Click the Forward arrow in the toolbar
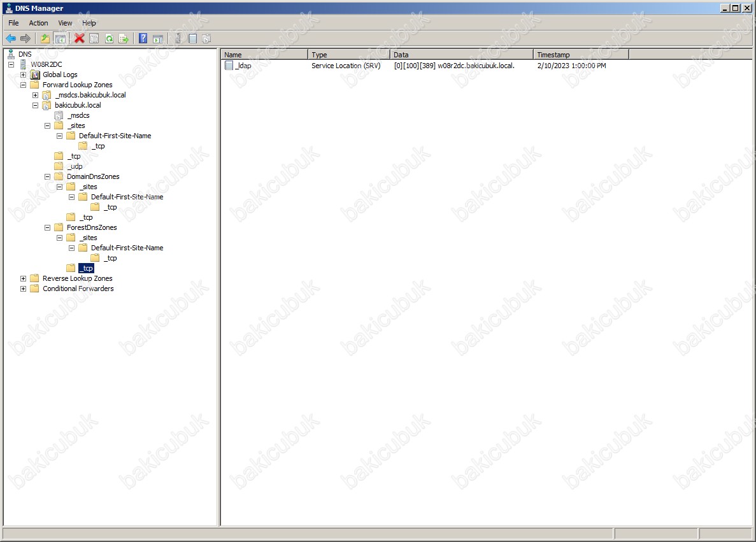This screenshot has width=756, height=542. [25, 39]
